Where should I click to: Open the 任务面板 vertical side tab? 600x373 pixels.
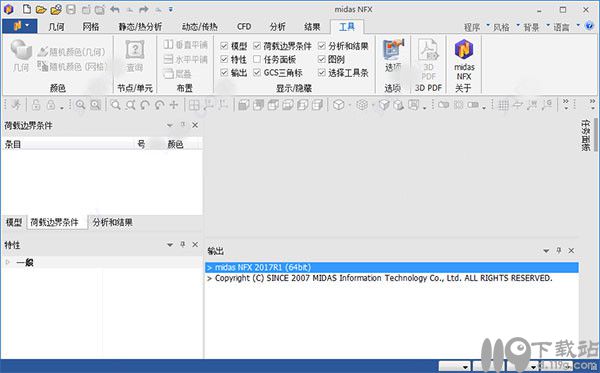point(585,135)
